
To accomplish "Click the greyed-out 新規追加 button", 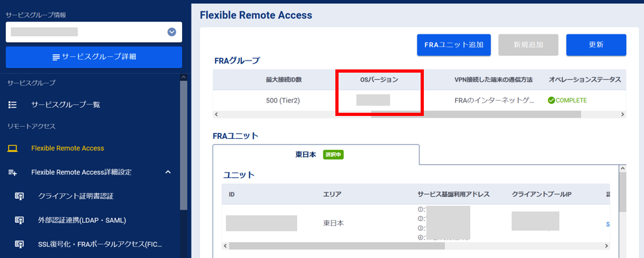I will [x=528, y=45].
